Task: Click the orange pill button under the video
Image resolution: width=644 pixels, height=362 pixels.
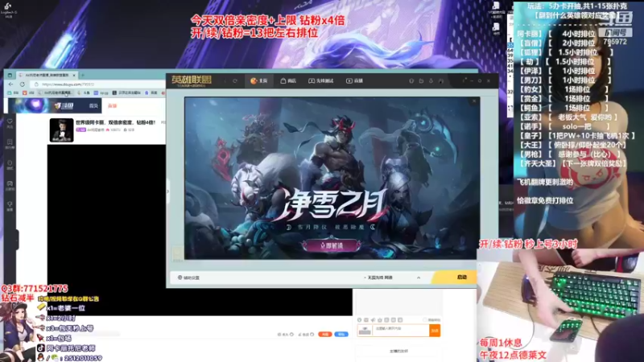Action: (325, 334)
